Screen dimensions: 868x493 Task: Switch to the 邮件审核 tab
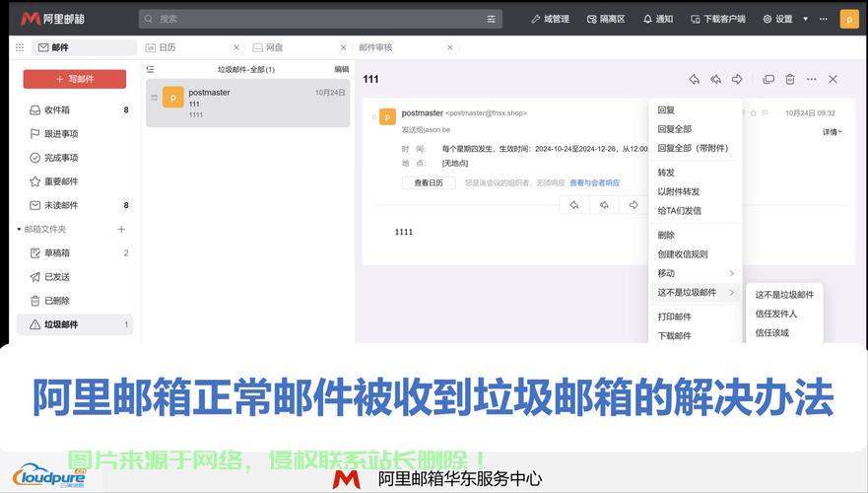click(376, 47)
